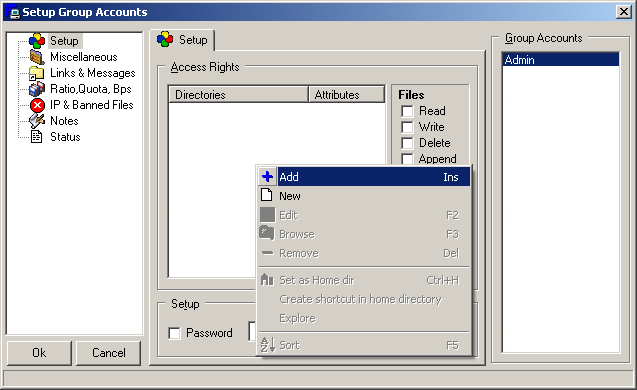Open Miscellaneous in the left tree
The height and width of the screenshot is (390, 637).
[x=84, y=57]
